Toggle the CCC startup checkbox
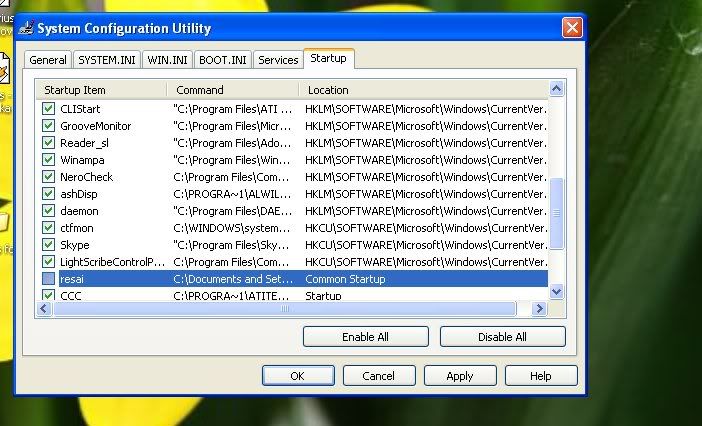 tap(48, 295)
